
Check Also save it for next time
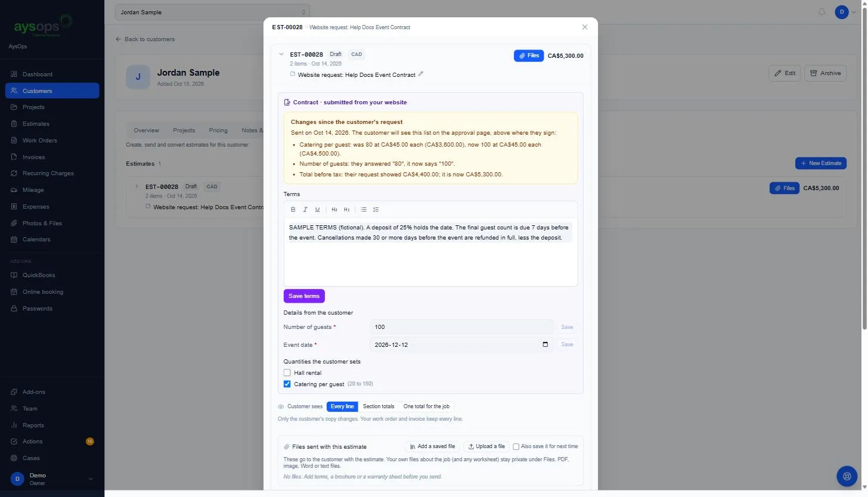click(x=516, y=446)
